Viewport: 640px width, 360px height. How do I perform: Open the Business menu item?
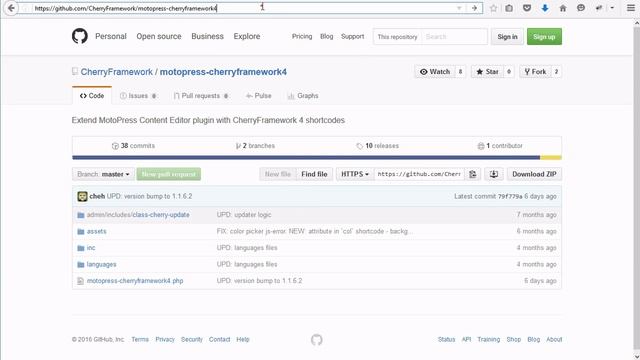(x=207, y=36)
